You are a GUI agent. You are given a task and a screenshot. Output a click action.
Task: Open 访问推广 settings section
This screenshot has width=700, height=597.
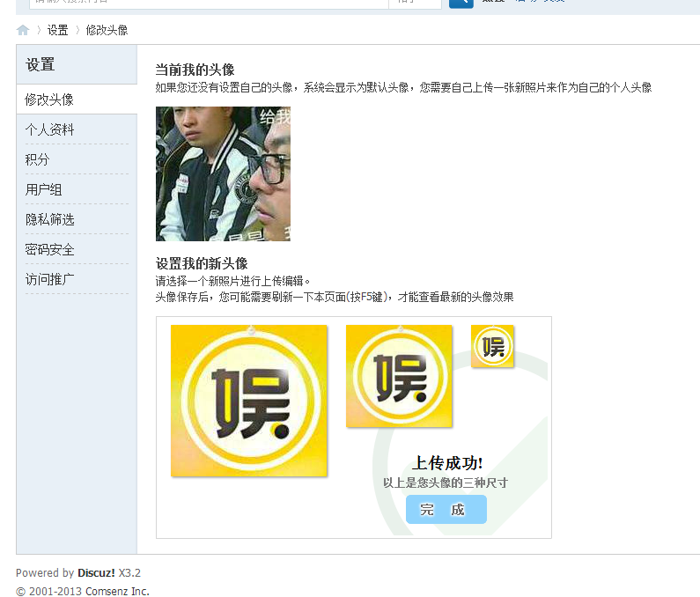click(x=49, y=279)
